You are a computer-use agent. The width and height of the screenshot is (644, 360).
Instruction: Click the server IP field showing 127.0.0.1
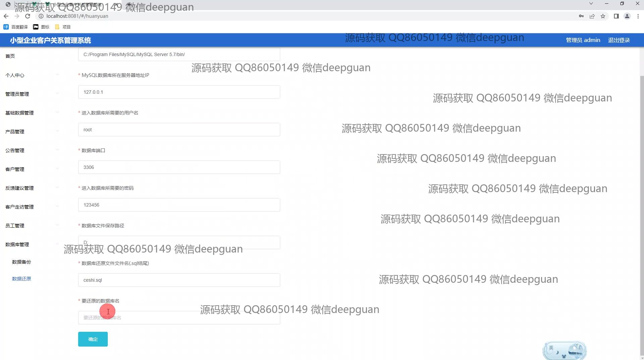pyautogui.click(x=179, y=92)
